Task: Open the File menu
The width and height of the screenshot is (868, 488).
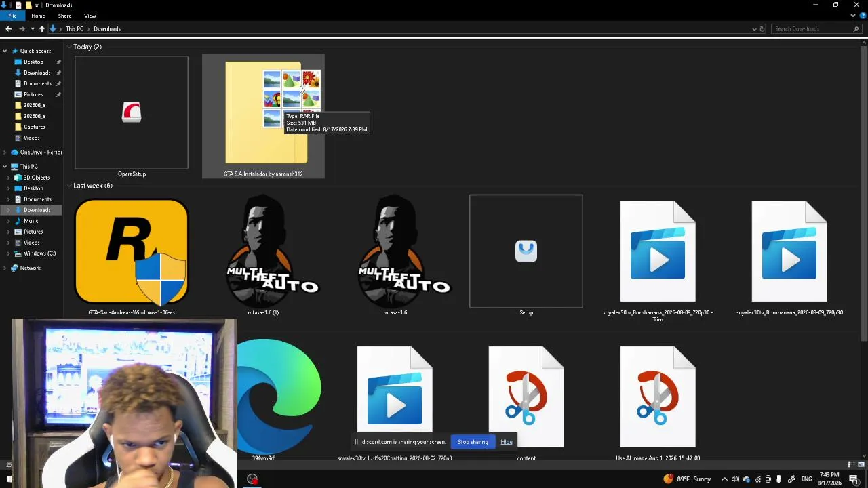Action: tap(12, 16)
